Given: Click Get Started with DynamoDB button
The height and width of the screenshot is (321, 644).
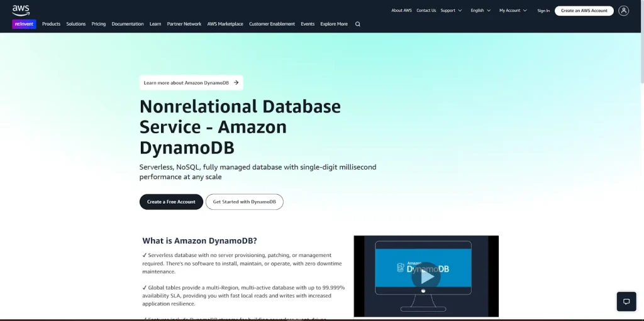Looking at the screenshot, I should point(245,202).
